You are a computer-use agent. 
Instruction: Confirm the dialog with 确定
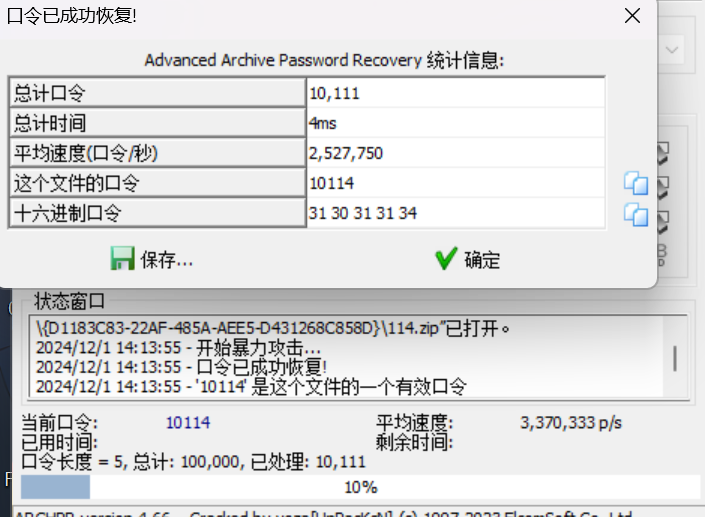pyautogui.click(x=468, y=259)
